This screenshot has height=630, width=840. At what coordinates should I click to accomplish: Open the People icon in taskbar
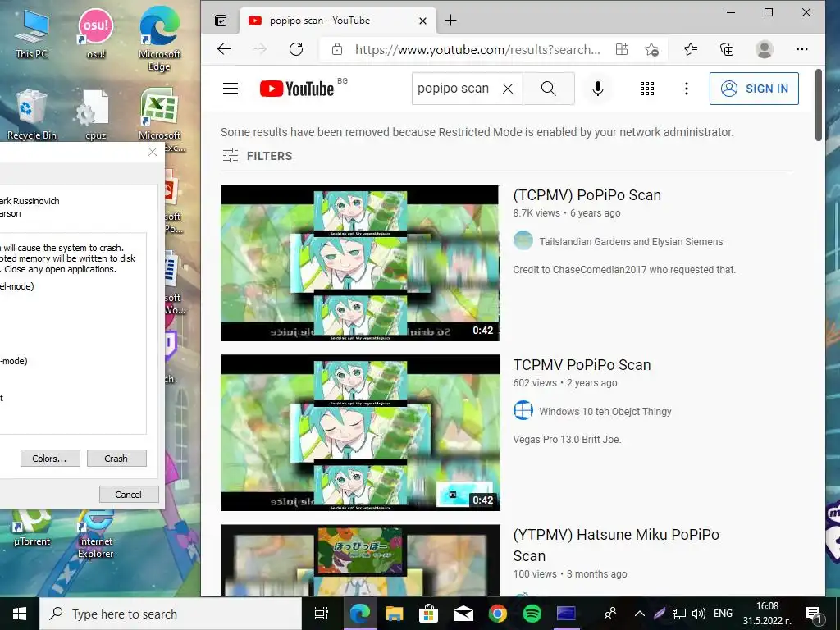[x=609, y=614]
